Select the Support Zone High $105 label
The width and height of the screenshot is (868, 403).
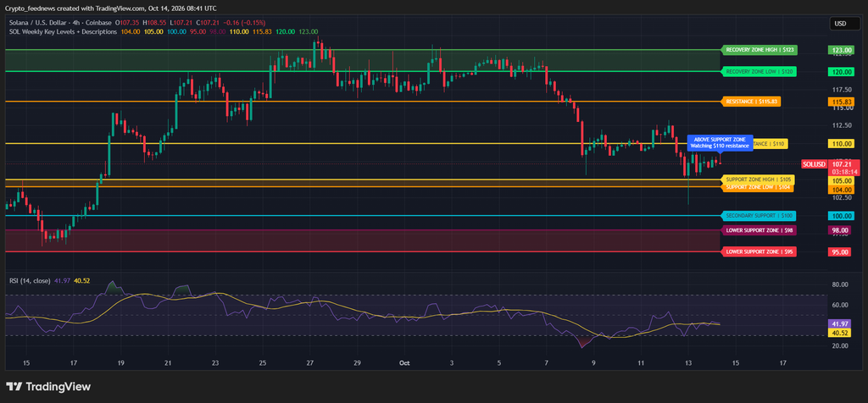(x=759, y=180)
